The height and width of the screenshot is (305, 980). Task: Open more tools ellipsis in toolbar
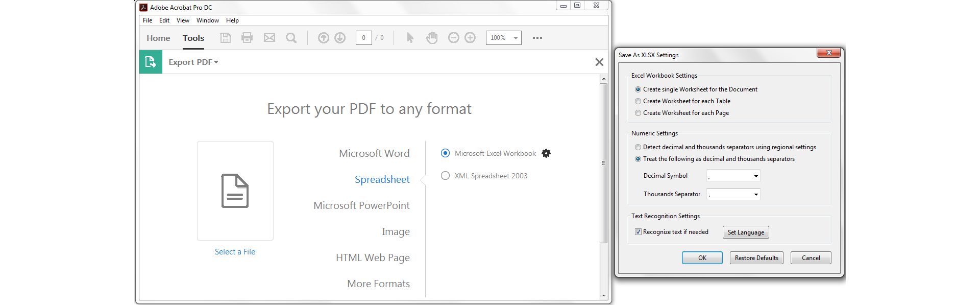537,38
